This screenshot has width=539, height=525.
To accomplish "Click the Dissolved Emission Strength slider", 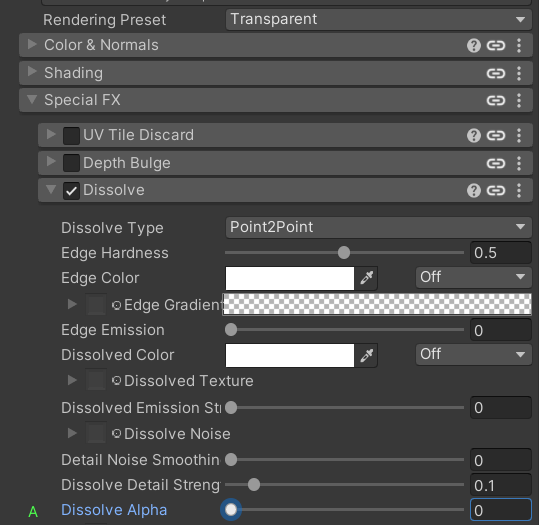I will click(x=344, y=408).
